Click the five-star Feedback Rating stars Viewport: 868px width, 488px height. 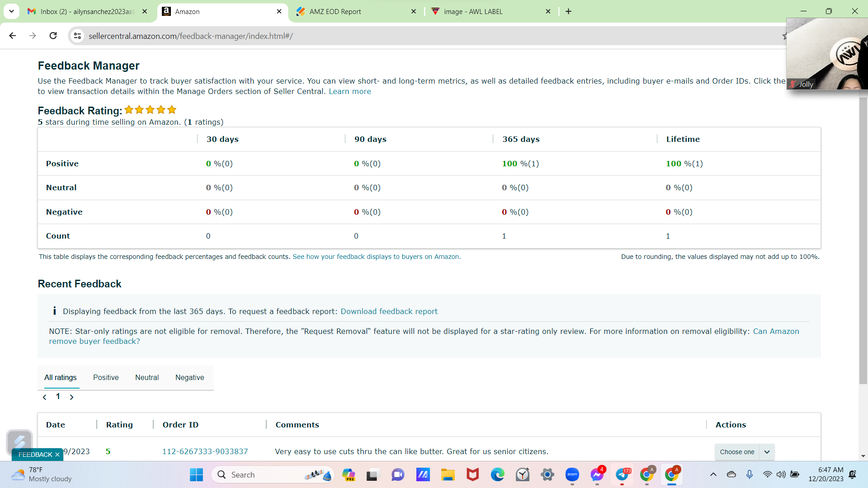150,110
